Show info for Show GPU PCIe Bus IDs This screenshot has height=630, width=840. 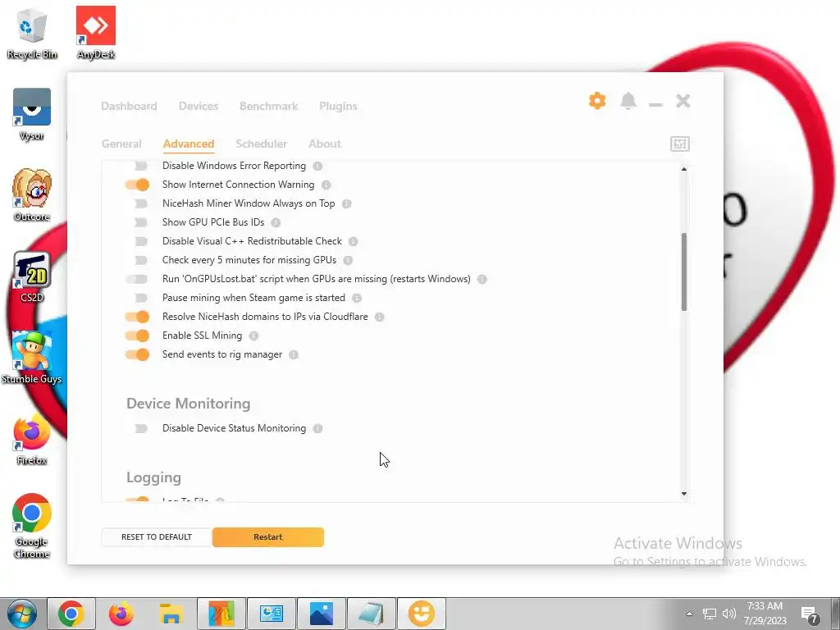click(x=276, y=222)
